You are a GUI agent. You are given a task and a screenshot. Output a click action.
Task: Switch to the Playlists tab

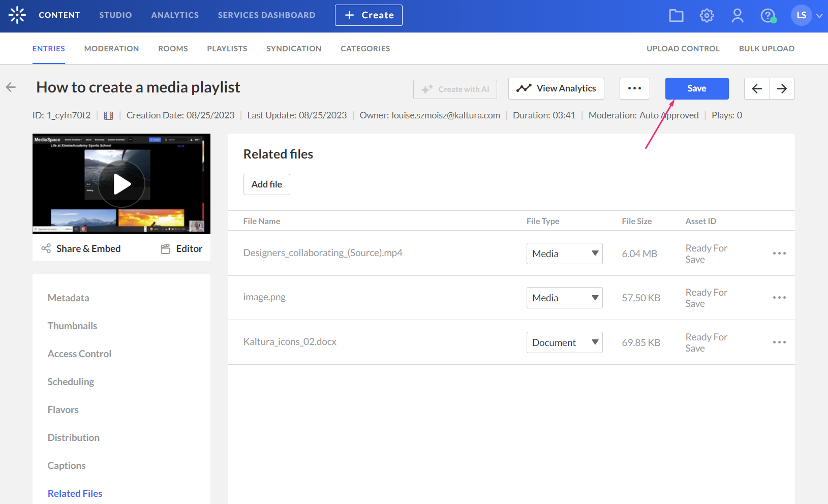point(227,49)
